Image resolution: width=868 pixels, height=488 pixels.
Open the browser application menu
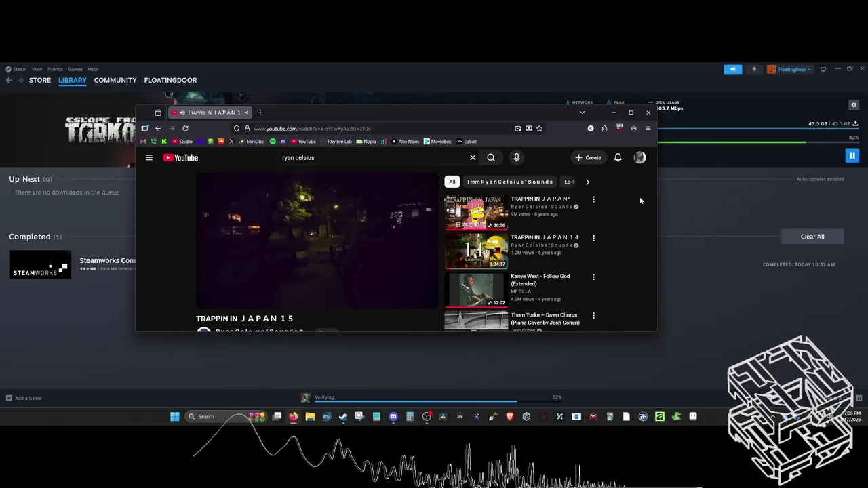pyautogui.click(x=648, y=128)
